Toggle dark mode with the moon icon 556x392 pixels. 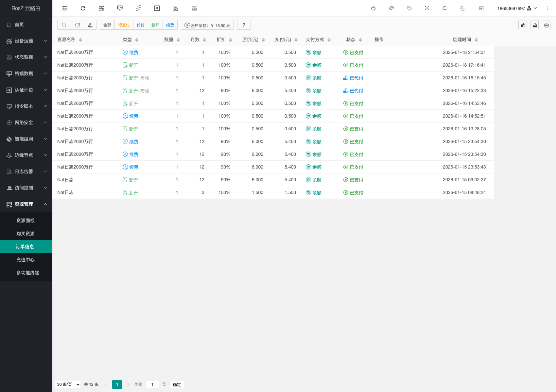coord(463,8)
